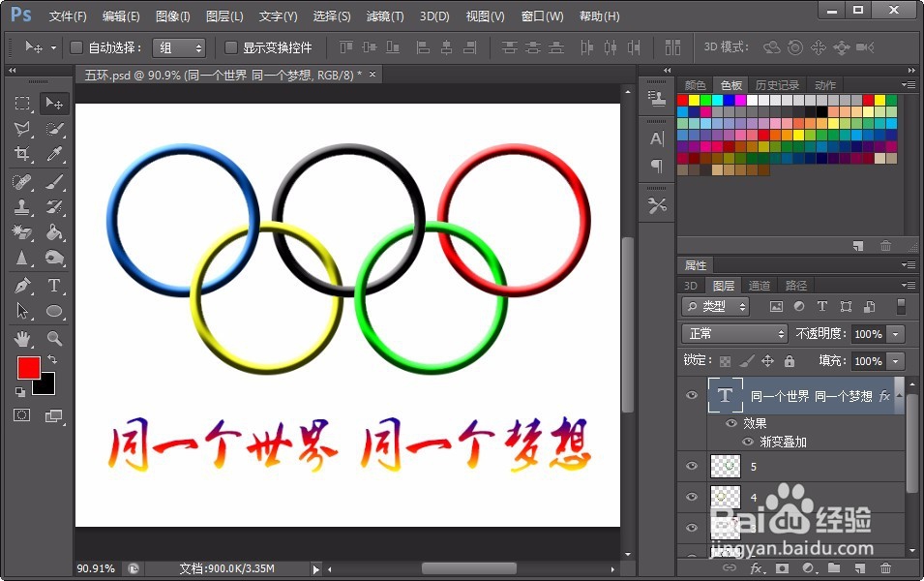Click the black background color swatch
This screenshot has height=581, width=924.
[47, 387]
